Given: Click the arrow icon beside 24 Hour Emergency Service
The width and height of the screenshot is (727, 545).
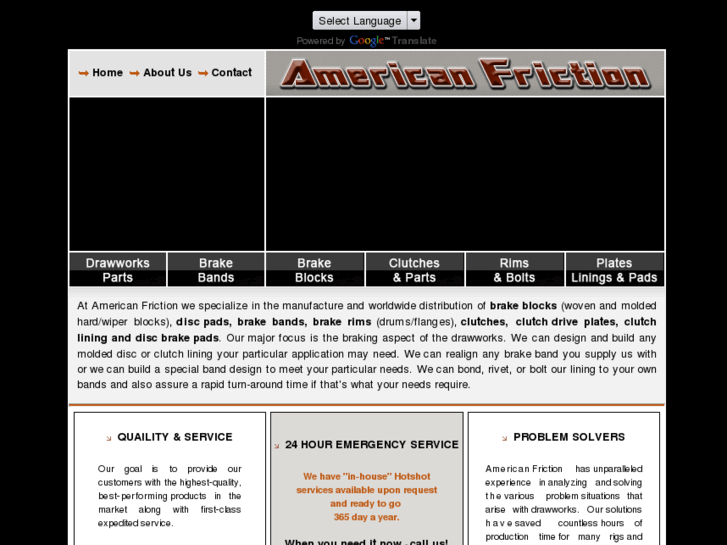Looking at the screenshot, I should click(x=277, y=446).
